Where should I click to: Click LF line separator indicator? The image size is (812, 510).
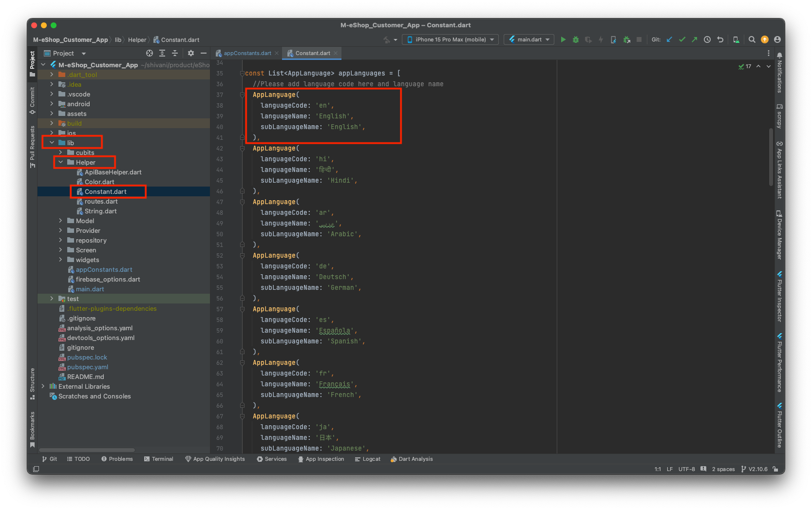point(670,469)
